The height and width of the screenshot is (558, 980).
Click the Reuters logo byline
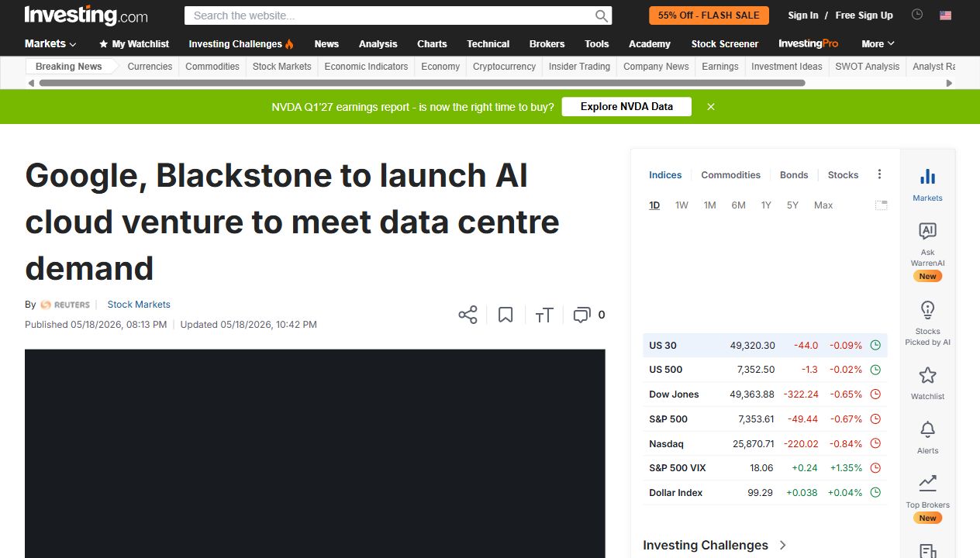pos(65,305)
